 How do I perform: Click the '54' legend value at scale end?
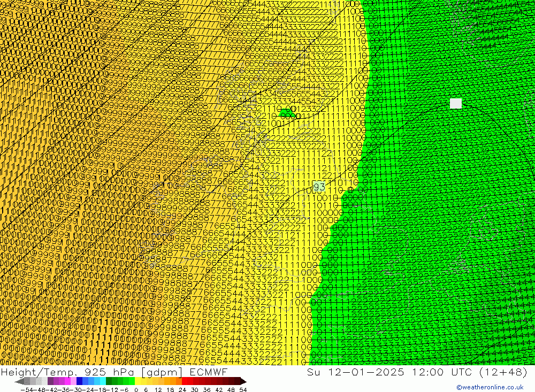(x=243, y=390)
